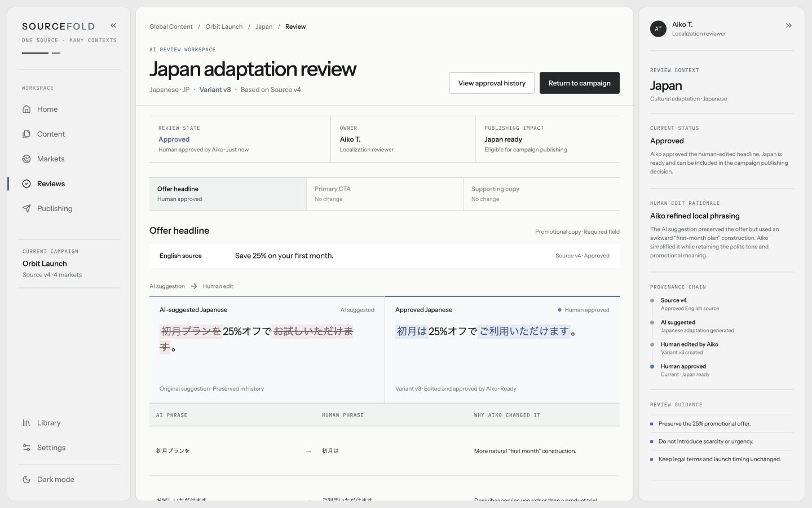Click Human edited by Aiko provenance step
Image resolution: width=812 pixels, height=508 pixels.
(689, 344)
